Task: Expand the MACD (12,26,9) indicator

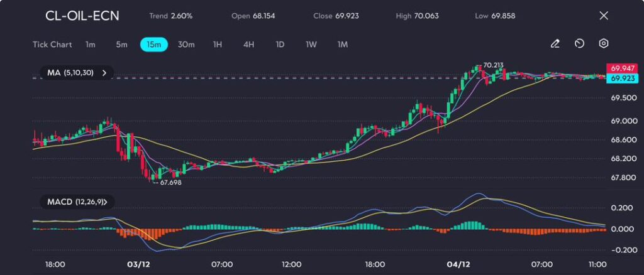Action: [x=77, y=202]
